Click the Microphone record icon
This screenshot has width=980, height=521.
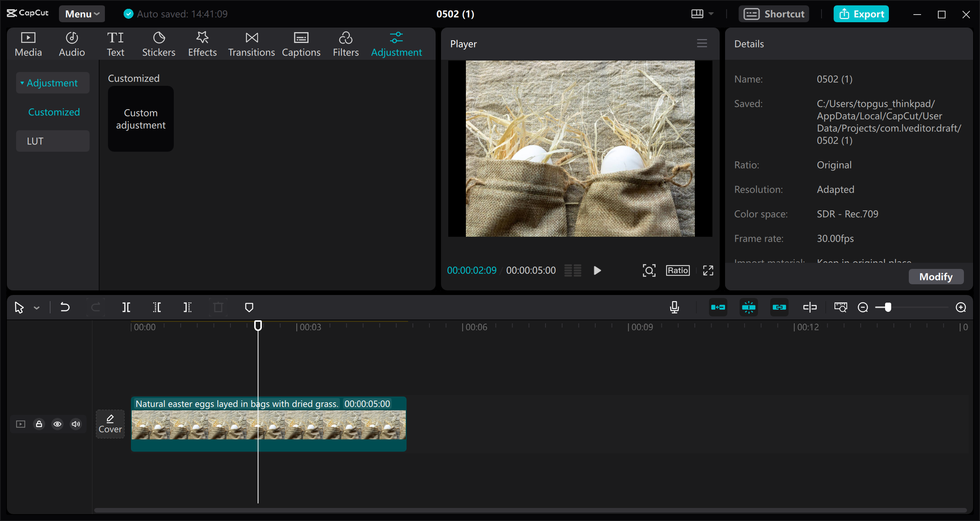[675, 307]
